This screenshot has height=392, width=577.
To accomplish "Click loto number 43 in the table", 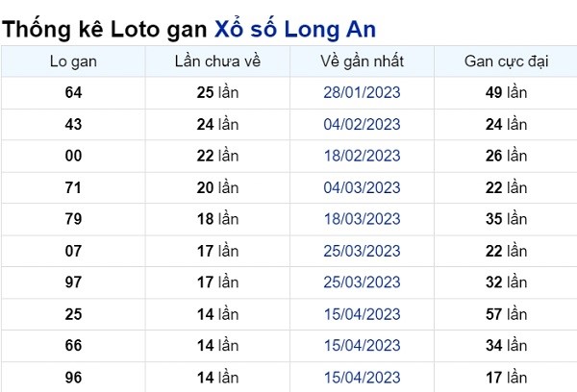I will click(73, 124).
